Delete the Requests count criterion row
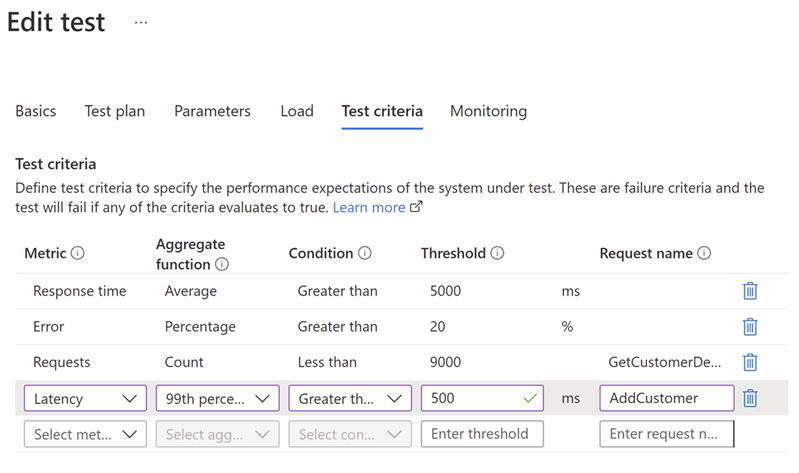799x473 pixels. pos(750,362)
